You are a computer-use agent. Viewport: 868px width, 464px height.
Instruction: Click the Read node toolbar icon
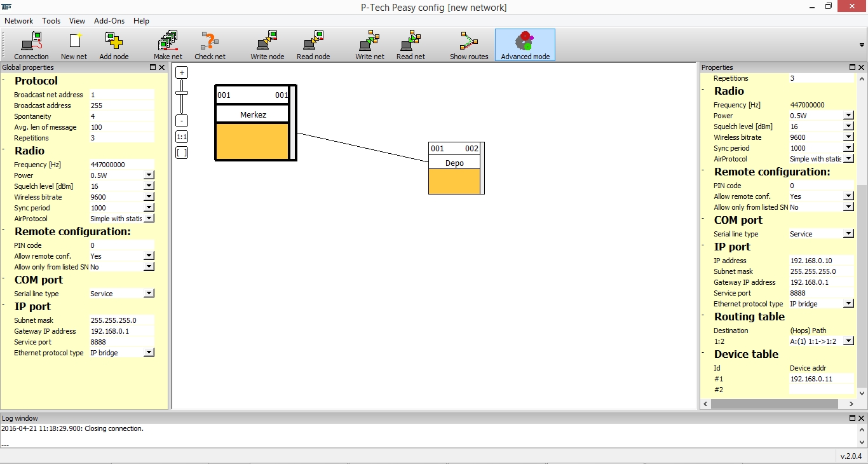313,45
